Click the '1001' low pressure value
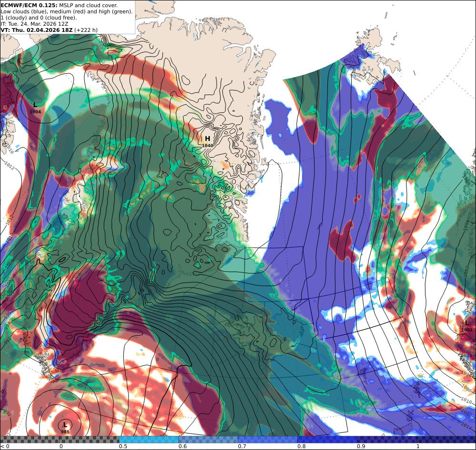Screen dimensions: 476x450 [467, 330]
